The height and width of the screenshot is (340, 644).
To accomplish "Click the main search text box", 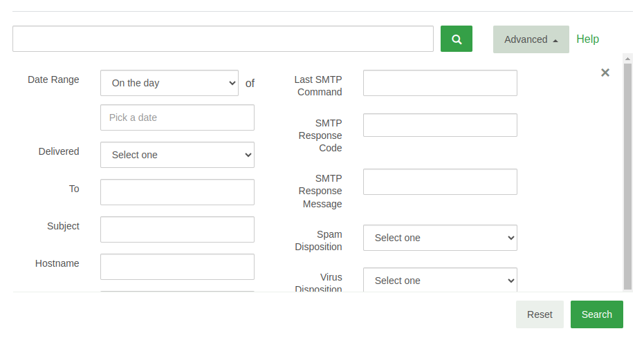I will coord(223,39).
